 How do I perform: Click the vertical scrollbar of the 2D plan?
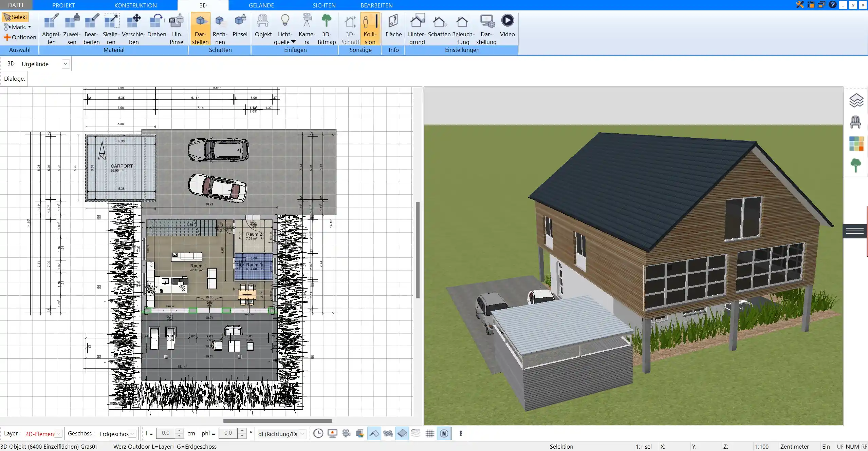click(418, 250)
